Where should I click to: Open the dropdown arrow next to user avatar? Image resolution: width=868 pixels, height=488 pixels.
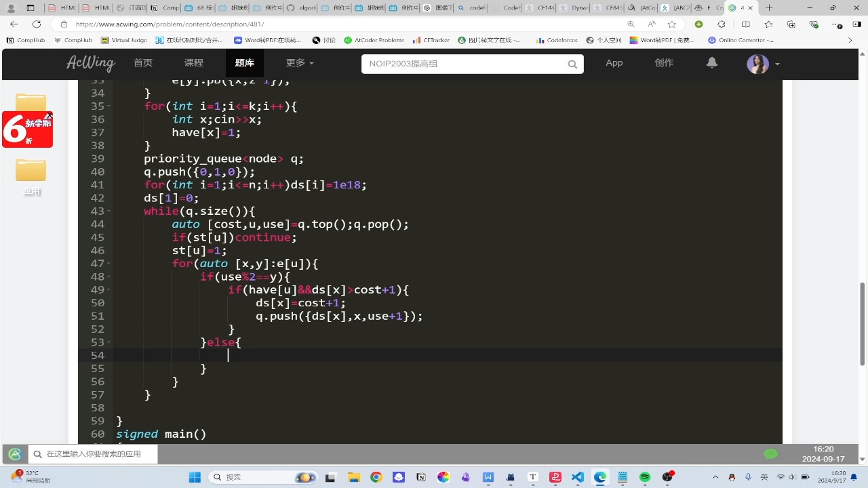pos(777,64)
